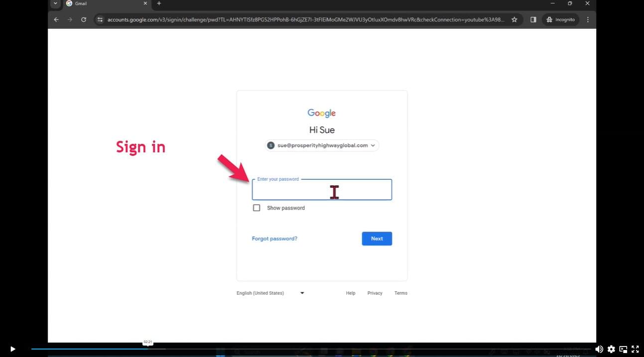Follow the Forgot password? link
The image size is (644, 357).
(x=274, y=238)
